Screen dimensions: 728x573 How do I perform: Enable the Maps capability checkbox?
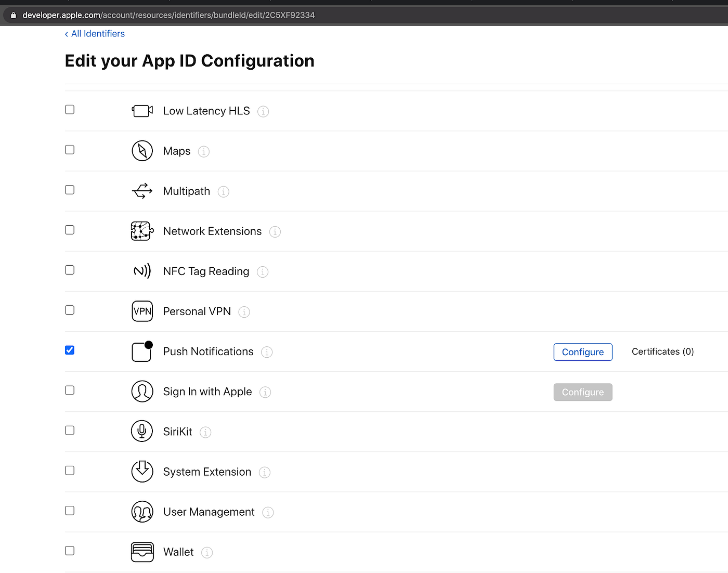69,149
